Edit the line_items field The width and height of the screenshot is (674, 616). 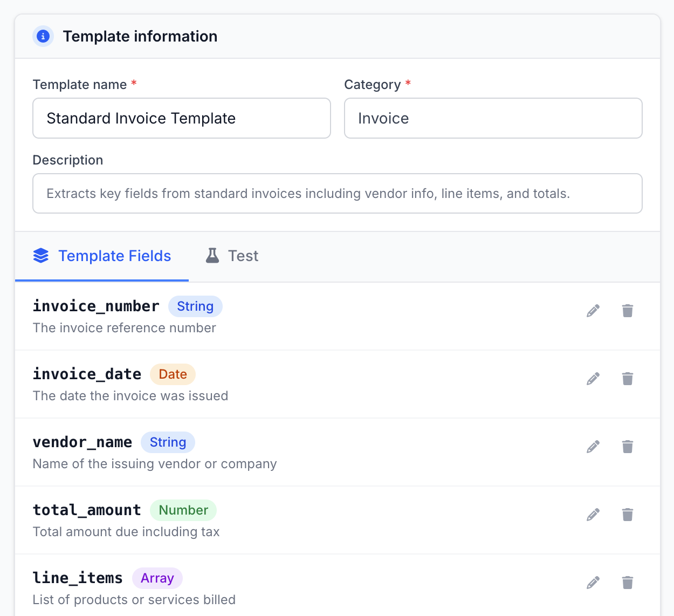593,582
